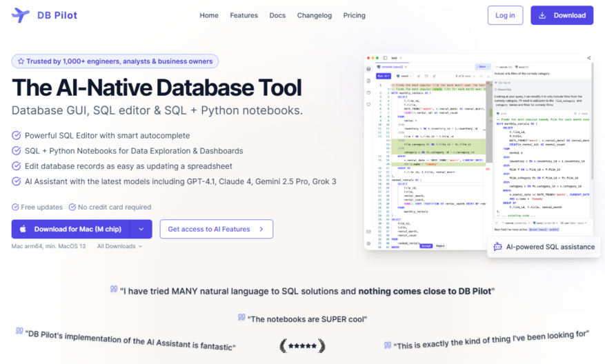Click the five-star rating laurel badge

tap(302, 346)
